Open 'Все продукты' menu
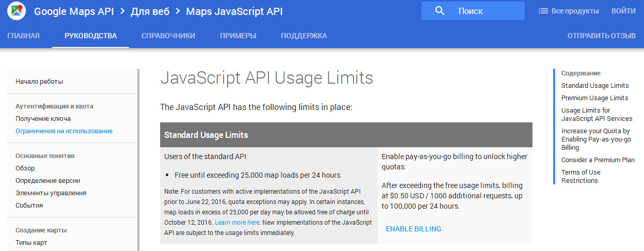644x251 pixels. click(569, 11)
